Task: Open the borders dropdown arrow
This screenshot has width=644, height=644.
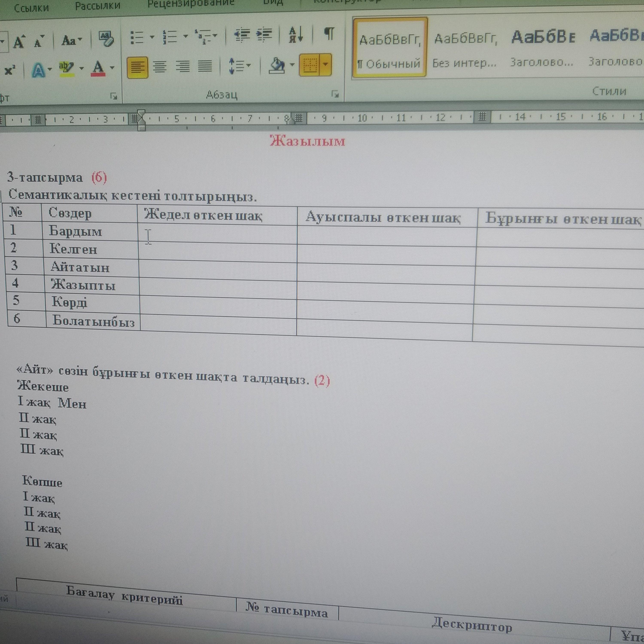Action: tap(326, 64)
